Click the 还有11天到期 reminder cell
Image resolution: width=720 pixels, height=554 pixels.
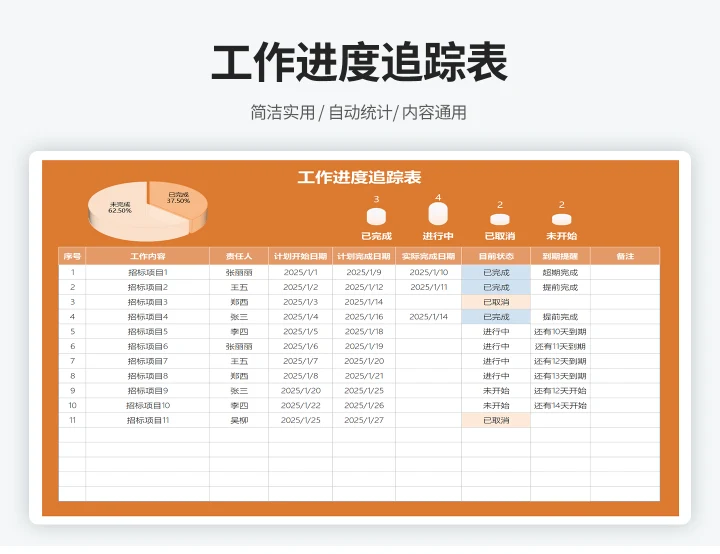pos(560,346)
